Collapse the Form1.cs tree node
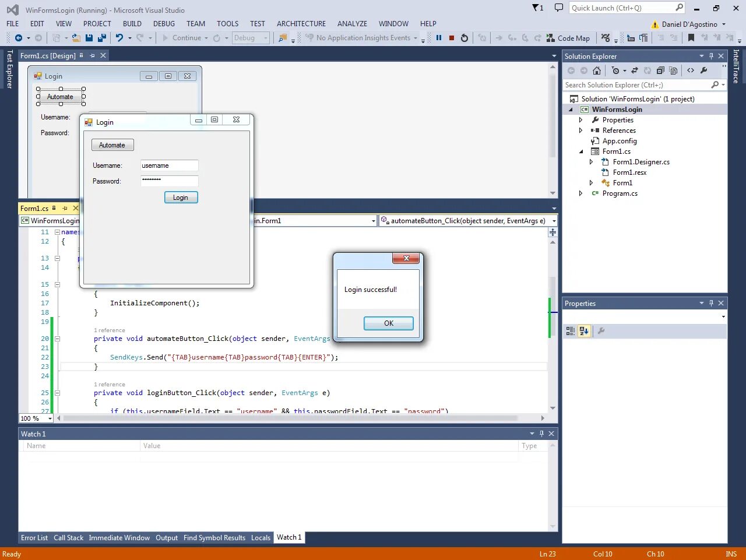This screenshot has width=746, height=560. point(581,152)
